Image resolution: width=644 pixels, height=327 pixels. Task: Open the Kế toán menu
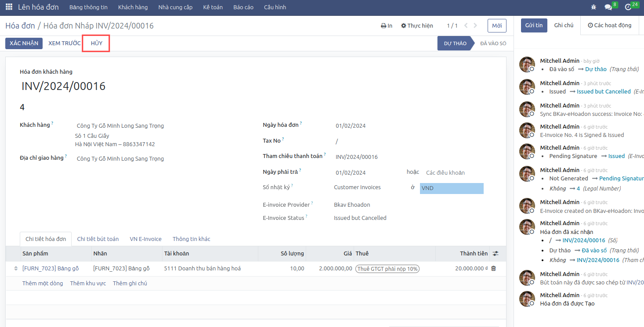tap(213, 7)
